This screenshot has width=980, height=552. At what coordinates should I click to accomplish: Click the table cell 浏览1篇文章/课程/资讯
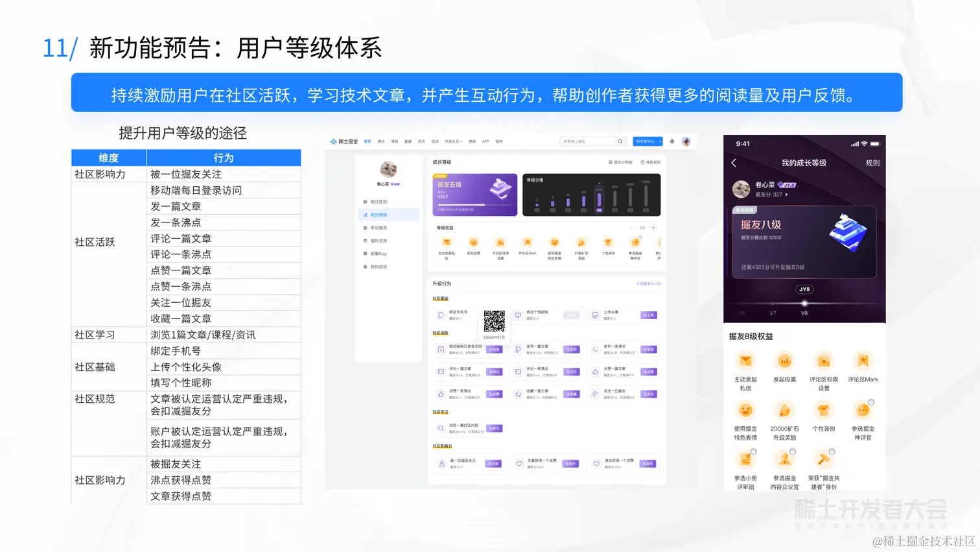point(224,335)
